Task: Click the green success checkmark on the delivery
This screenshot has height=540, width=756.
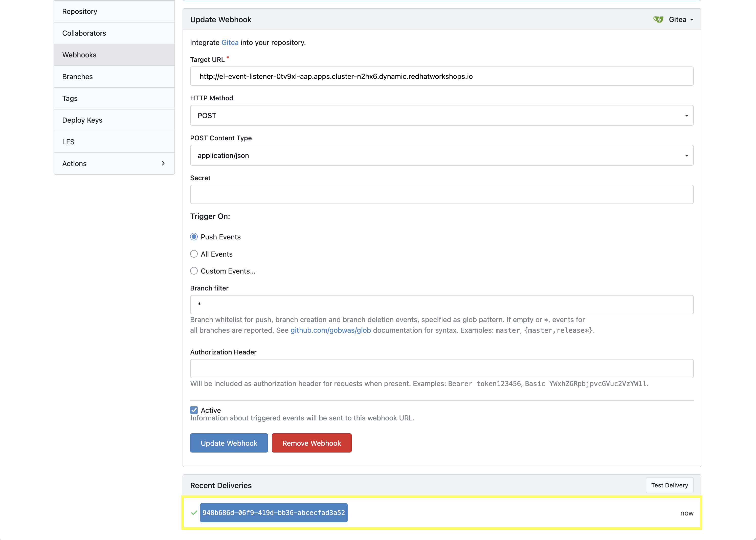Action: [194, 512]
